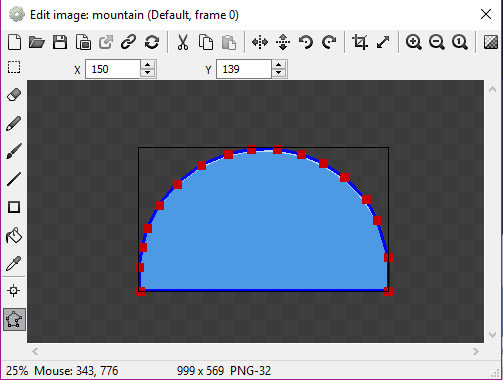The width and height of the screenshot is (503, 380).
Task: Decrease the Y value with down arrow
Action: coord(279,73)
